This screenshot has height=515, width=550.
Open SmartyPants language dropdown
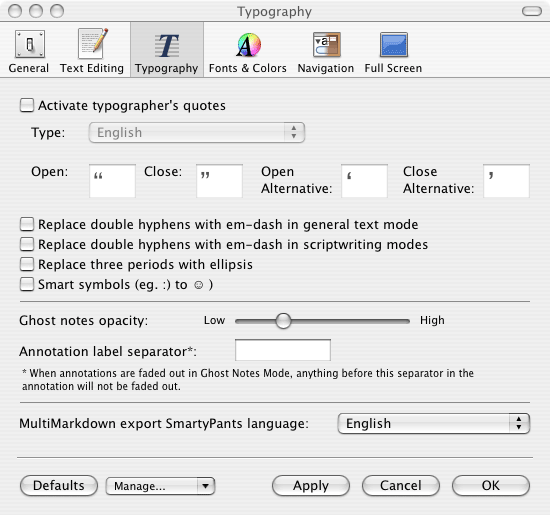pos(434,423)
